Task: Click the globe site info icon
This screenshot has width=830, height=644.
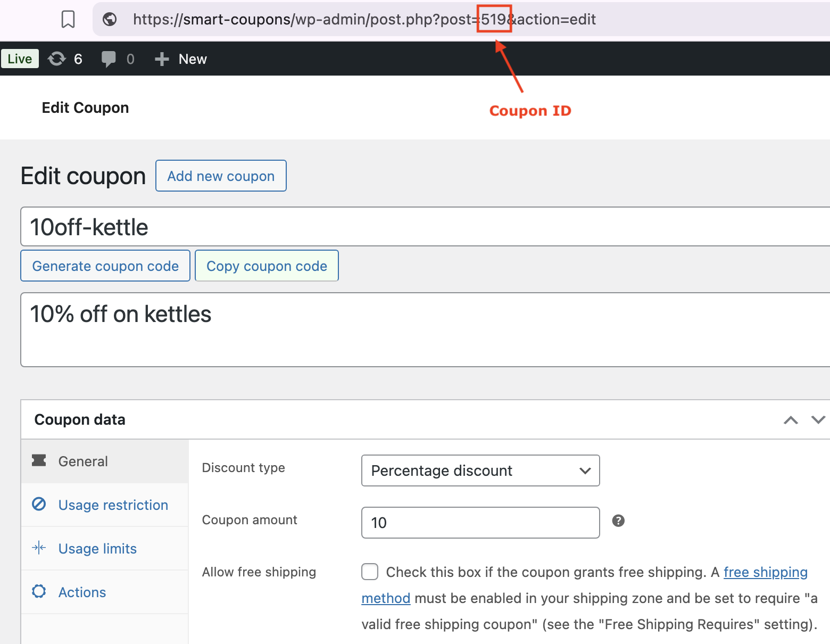Action: (110, 20)
